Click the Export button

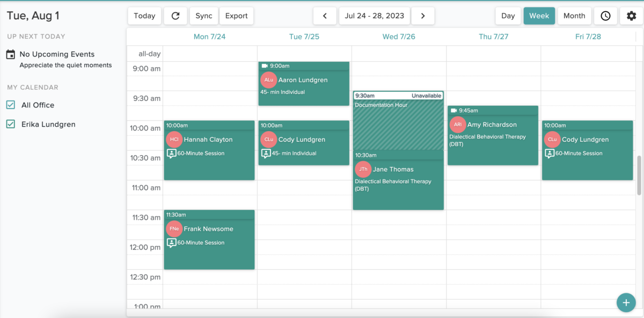tap(236, 16)
